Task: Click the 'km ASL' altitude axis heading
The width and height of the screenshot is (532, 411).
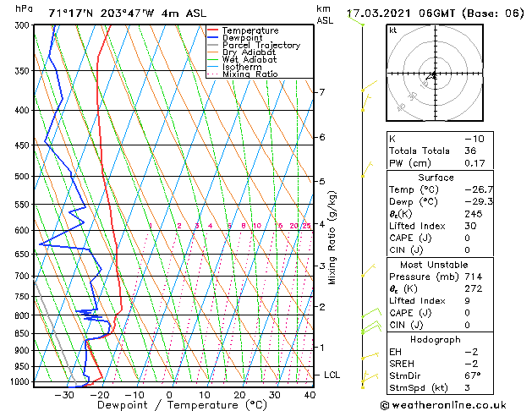Action: [x=325, y=14]
